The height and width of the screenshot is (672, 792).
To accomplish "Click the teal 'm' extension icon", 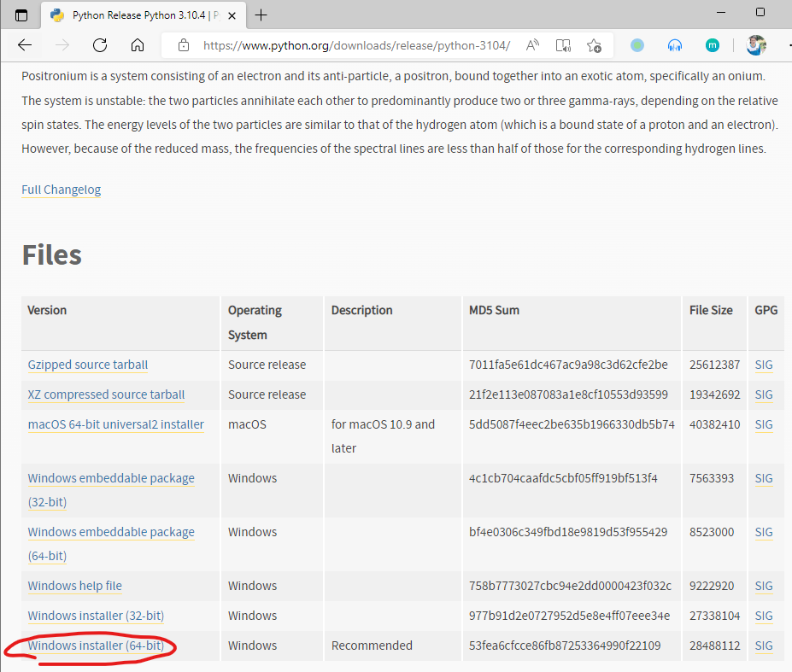I will pos(713,45).
